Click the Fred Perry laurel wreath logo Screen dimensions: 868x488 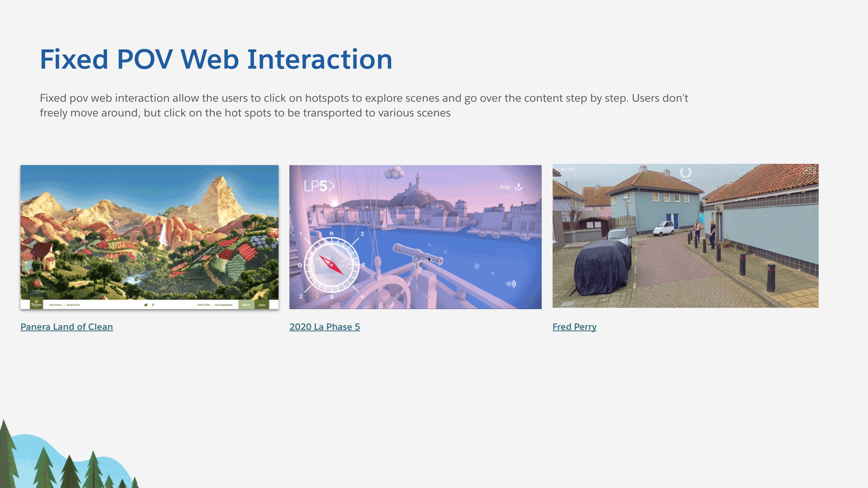pos(686,173)
